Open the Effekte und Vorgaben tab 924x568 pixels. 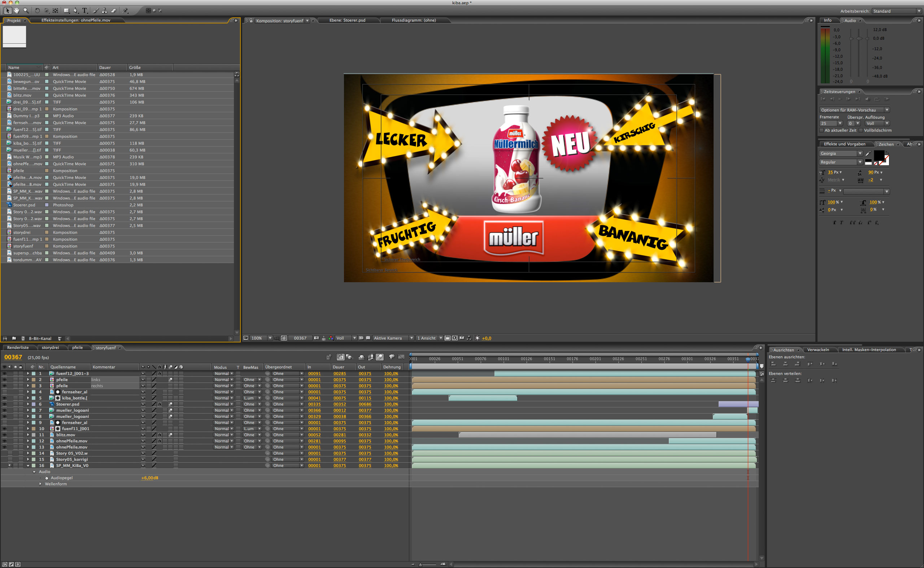tap(844, 144)
